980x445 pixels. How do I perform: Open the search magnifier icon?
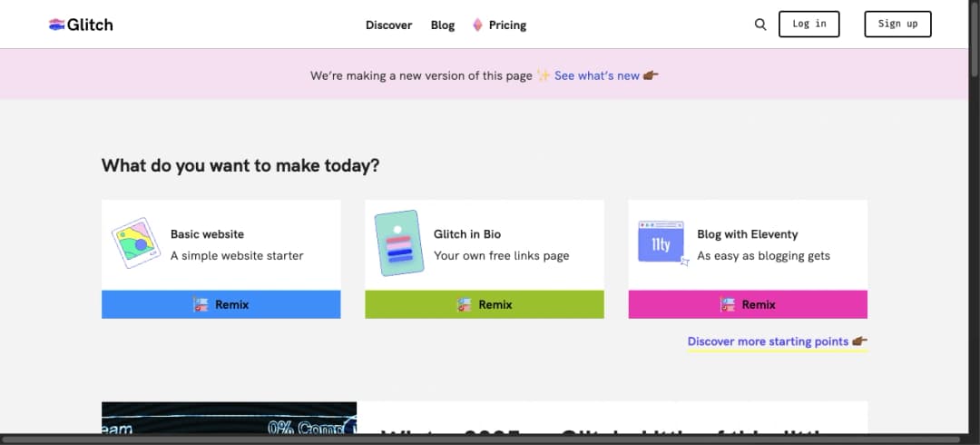[x=760, y=25]
